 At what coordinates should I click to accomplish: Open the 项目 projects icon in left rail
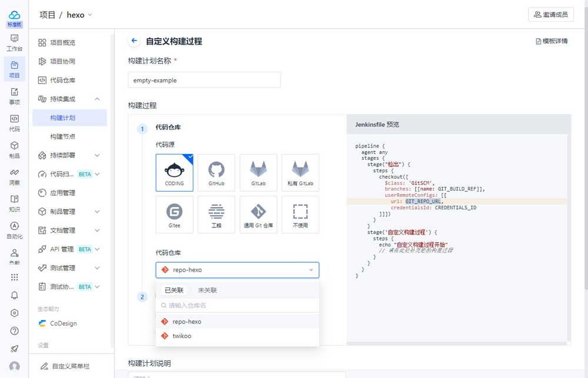[x=14, y=69]
